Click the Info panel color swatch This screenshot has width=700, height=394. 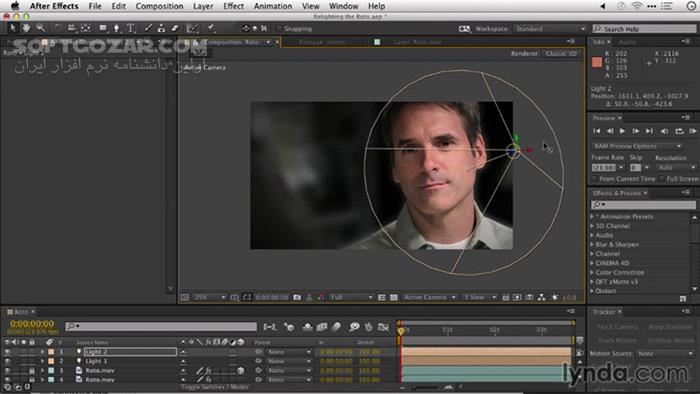597,62
